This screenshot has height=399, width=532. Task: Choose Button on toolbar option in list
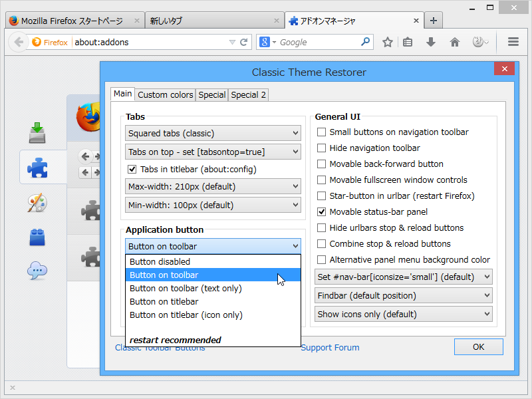pos(213,275)
